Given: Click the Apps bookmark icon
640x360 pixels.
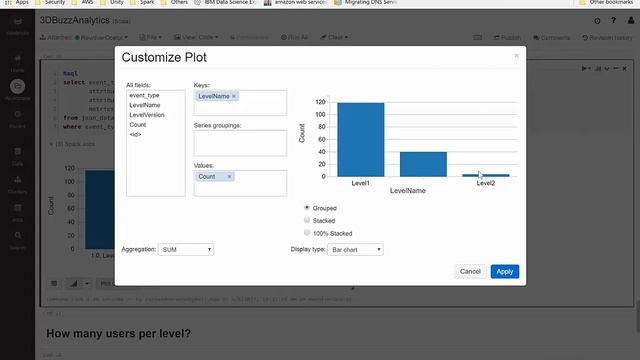Looking at the screenshot, I should click(8, 2).
